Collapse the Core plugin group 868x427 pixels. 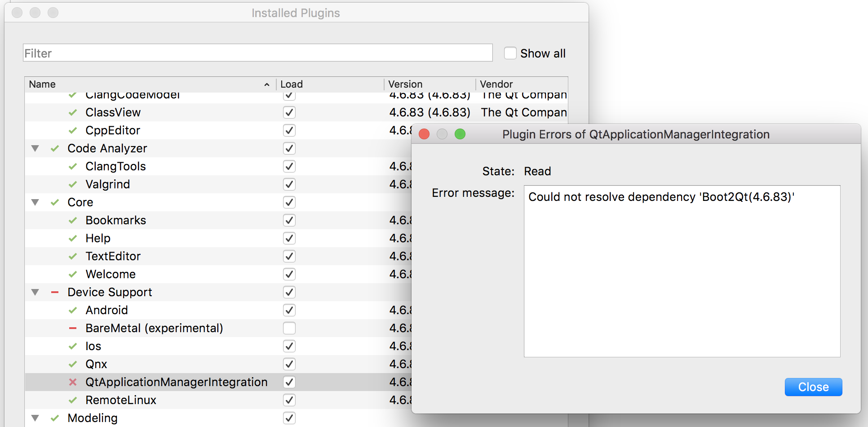pyautogui.click(x=35, y=202)
